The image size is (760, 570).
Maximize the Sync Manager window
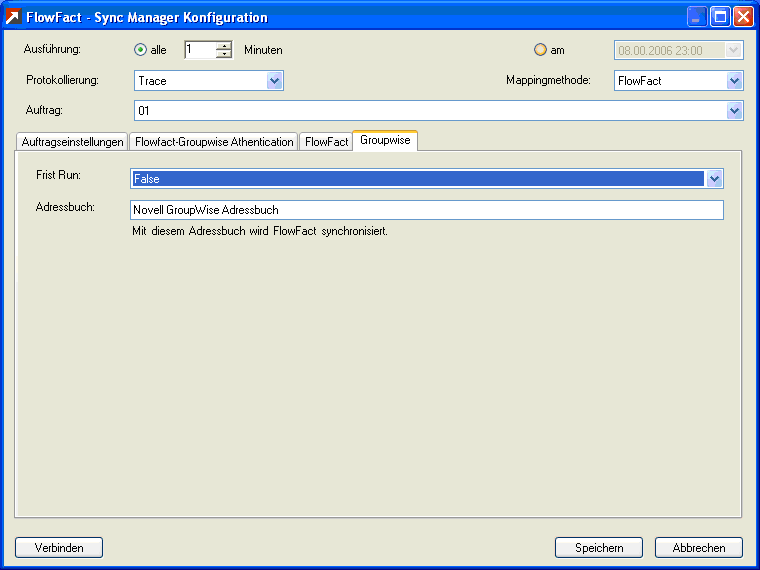point(720,17)
